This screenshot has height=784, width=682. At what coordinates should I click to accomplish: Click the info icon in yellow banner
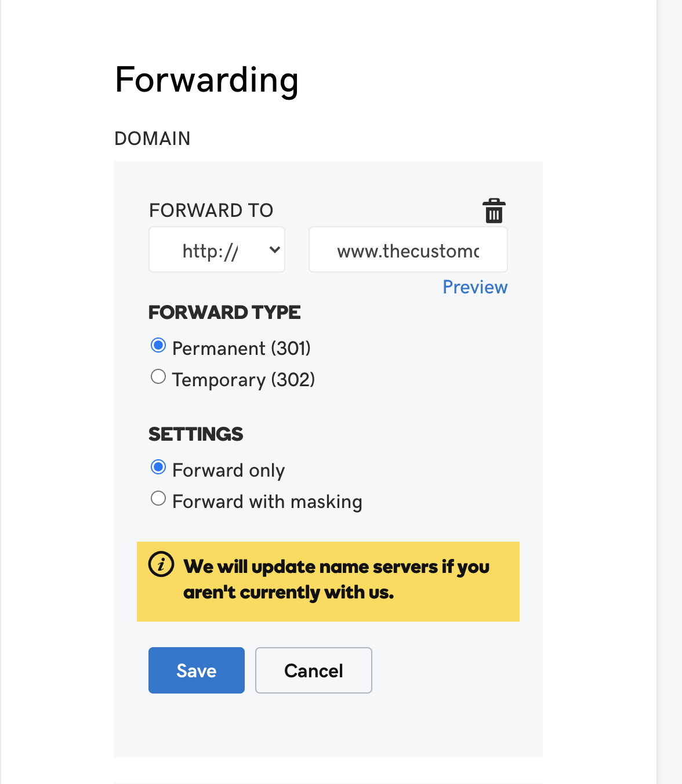click(x=161, y=564)
